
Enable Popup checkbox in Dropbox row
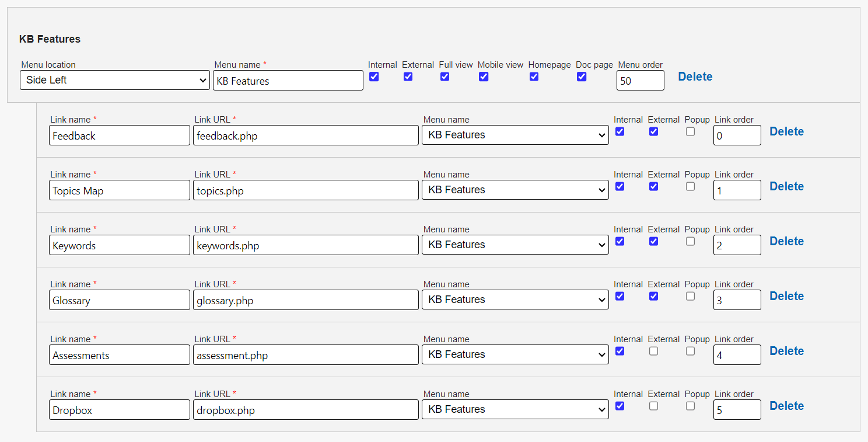tap(690, 406)
